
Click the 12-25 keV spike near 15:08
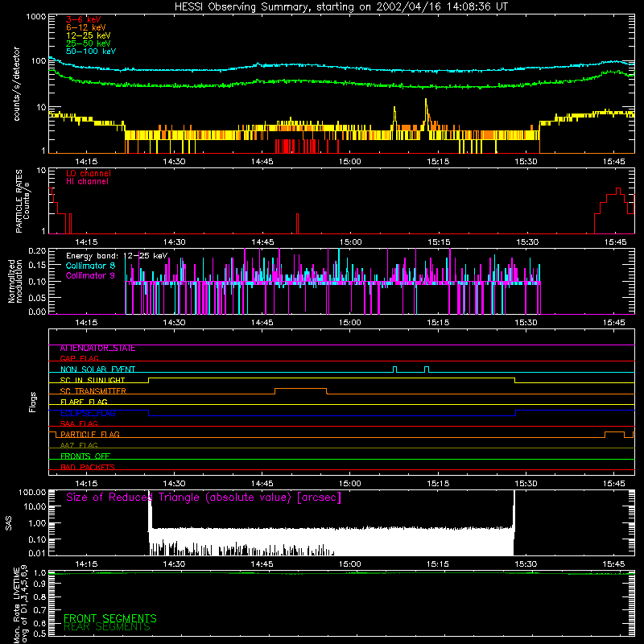pyautogui.click(x=394, y=117)
